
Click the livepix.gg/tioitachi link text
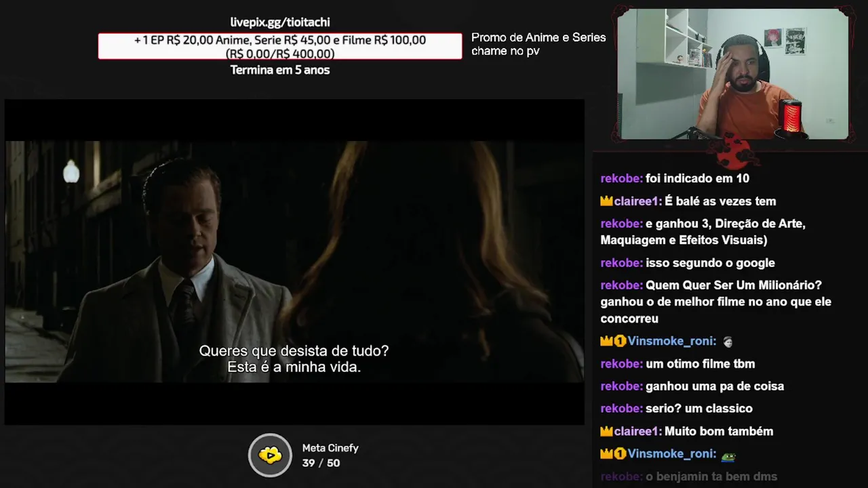pos(280,22)
